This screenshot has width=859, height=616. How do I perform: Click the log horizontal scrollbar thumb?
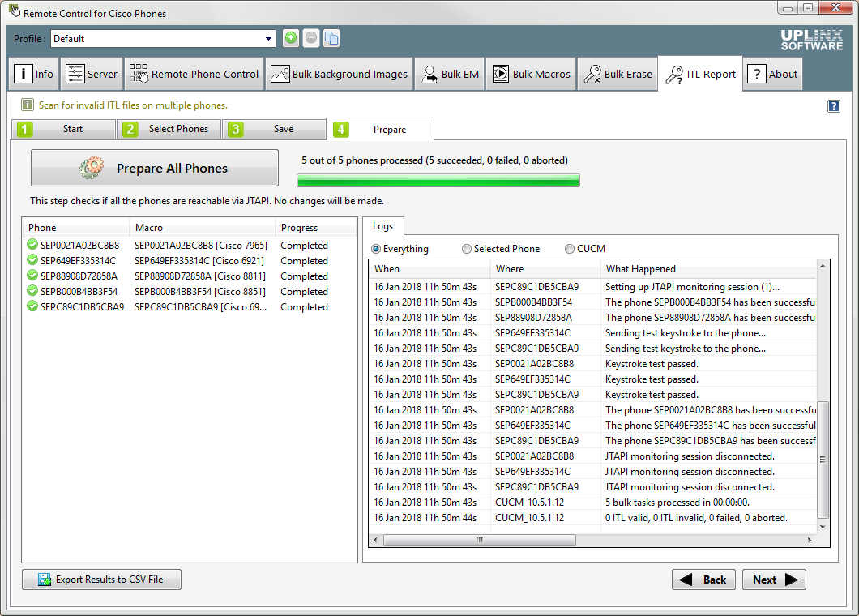point(480,541)
